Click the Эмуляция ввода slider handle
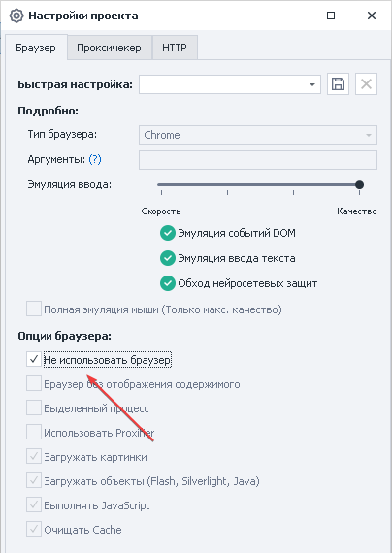This screenshot has height=553, width=392. click(359, 184)
